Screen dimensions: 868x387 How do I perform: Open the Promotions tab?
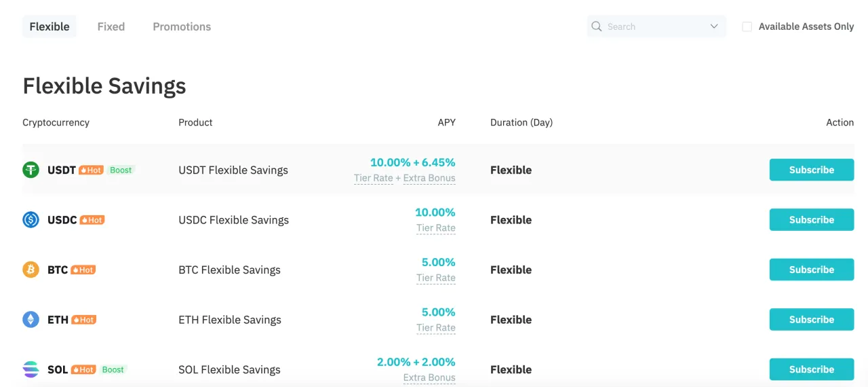pos(182,26)
